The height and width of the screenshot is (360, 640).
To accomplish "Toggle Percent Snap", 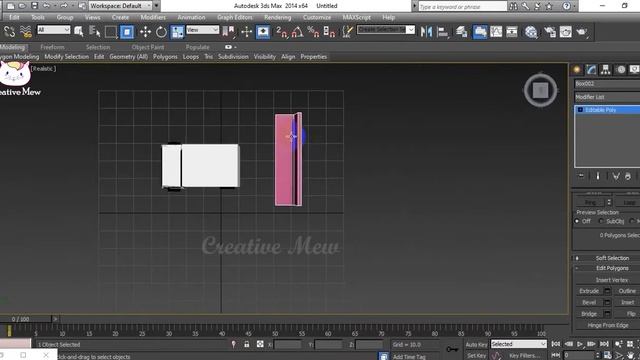I will [313, 31].
